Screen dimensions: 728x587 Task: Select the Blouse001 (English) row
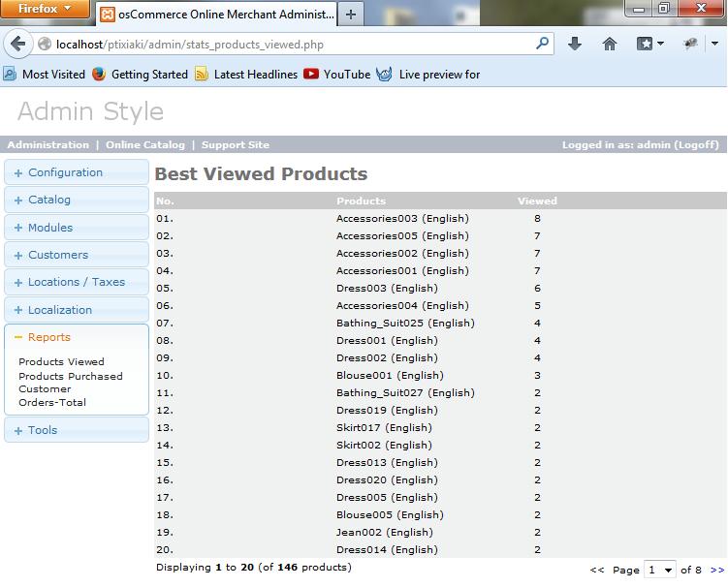(440, 375)
